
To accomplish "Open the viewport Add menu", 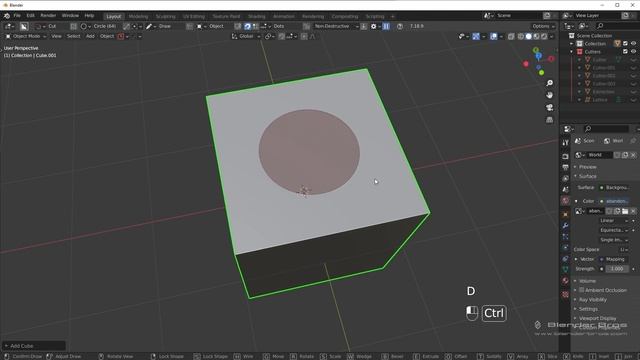I will pos(90,36).
